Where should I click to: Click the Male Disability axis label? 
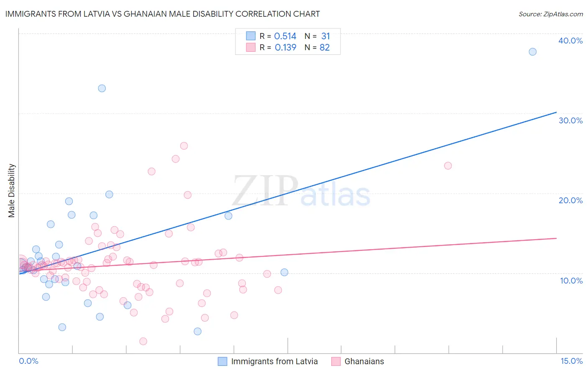(12, 191)
